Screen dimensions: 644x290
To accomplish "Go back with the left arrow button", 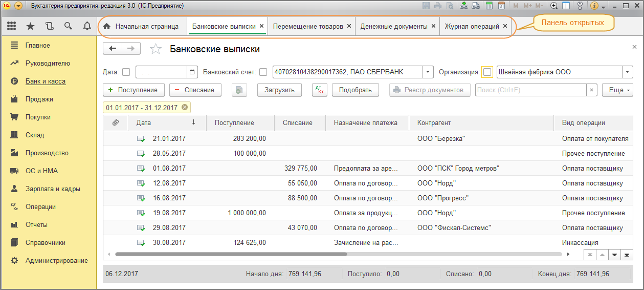I will coord(113,49).
